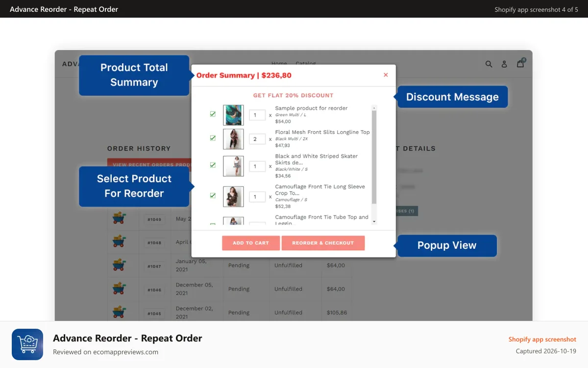Click quantity field for Striped Skater Skirts
588x368 pixels.
(257, 166)
